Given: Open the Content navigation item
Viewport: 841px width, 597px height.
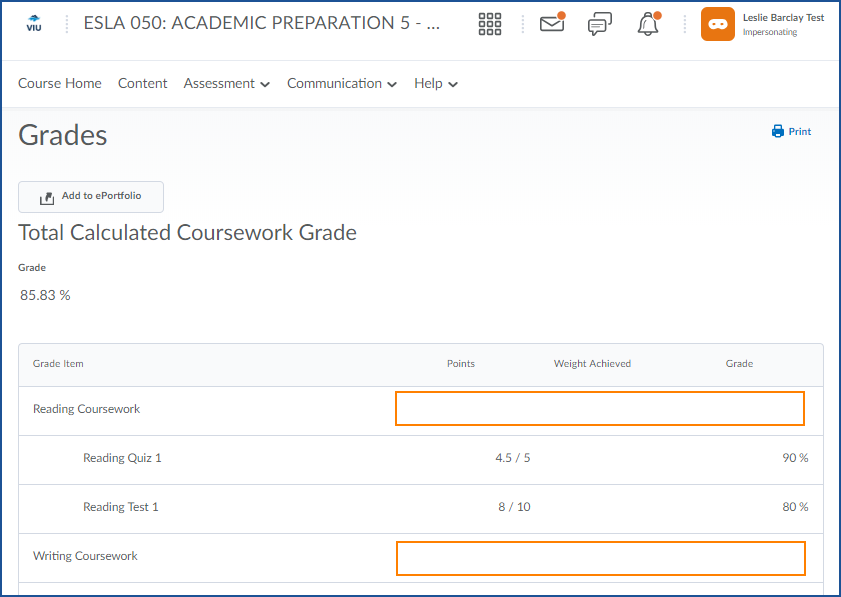Looking at the screenshot, I should (x=143, y=84).
